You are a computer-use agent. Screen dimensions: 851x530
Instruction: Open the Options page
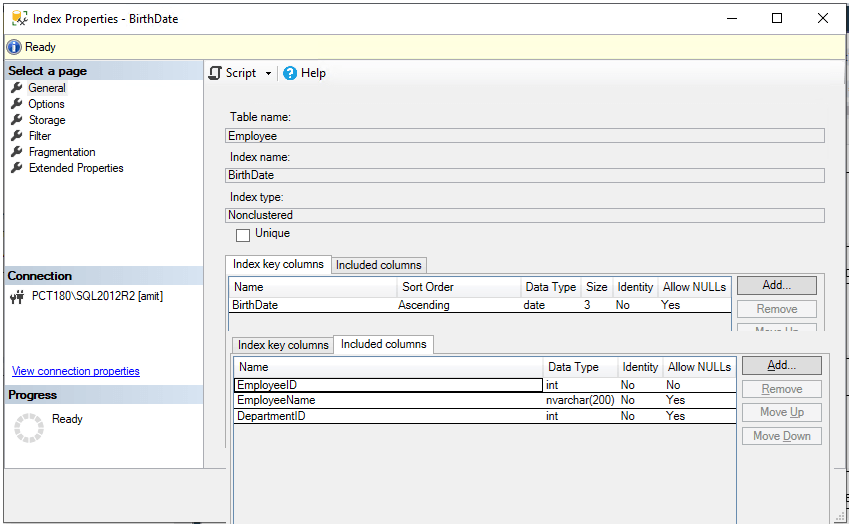coord(46,104)
